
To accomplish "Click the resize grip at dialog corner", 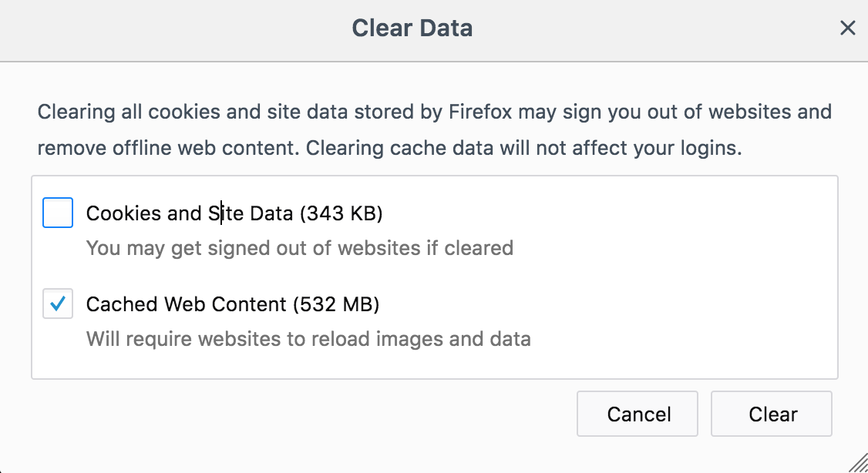I will pos(857,462).
